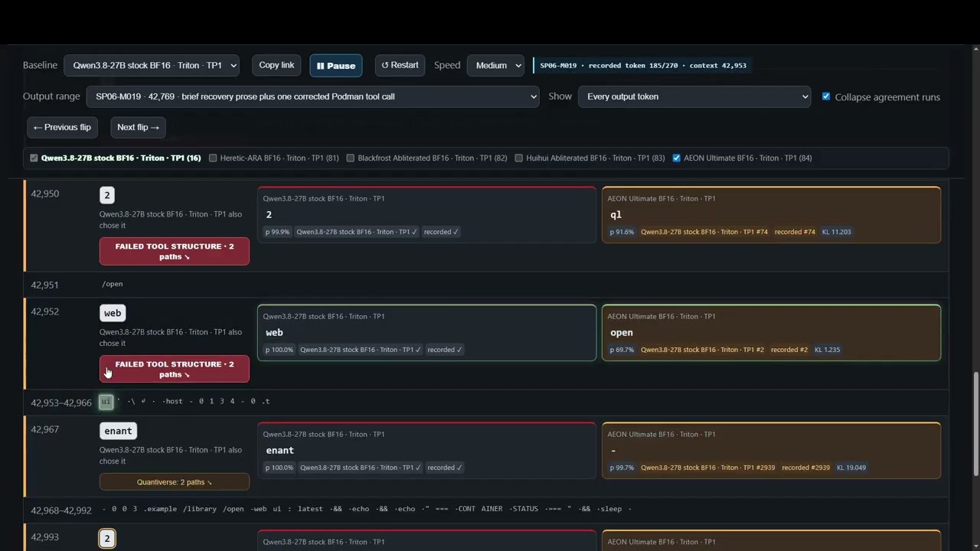The width and height of the screenshot is (980, 551).
Task: Go to Previous flip
Action: (x=62, y=127)
